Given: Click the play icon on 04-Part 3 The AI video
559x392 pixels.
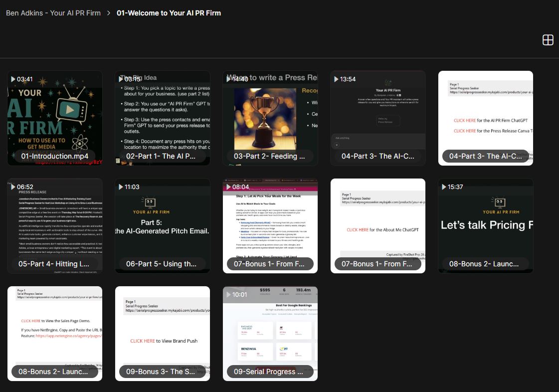Looking at the screenshot, I should pos(336,78).
